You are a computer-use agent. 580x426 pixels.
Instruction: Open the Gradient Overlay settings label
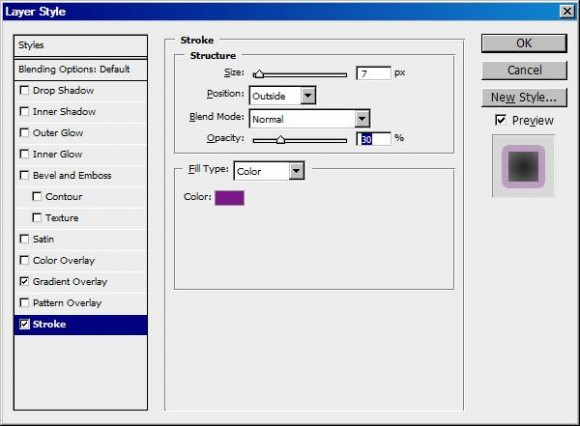[70, 282]
